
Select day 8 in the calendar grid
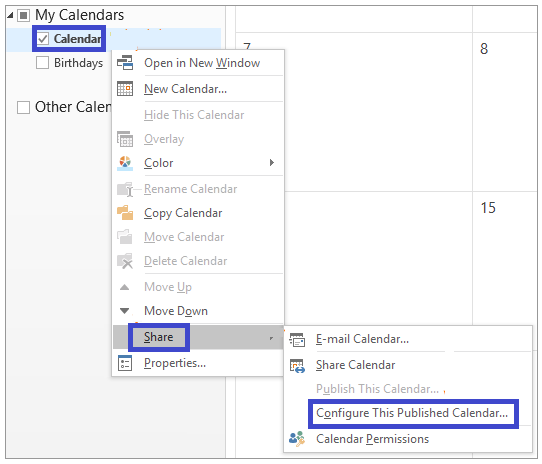click(484, 49)
